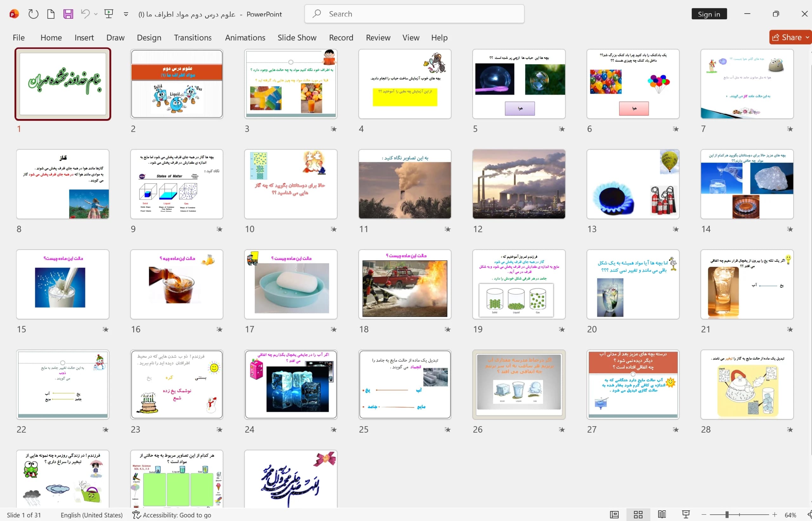
Task: Click the AutoSave refresh icon in title bar
Action: 33,14
